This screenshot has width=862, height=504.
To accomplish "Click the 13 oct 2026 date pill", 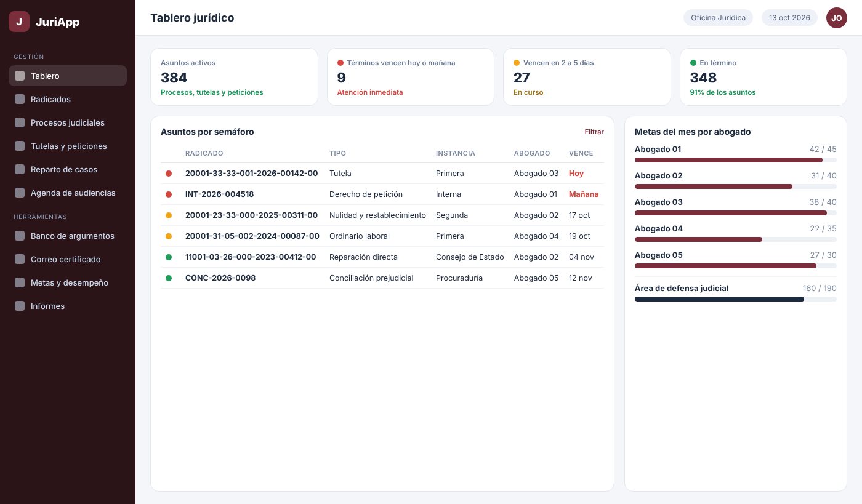I will click(789, 18).
